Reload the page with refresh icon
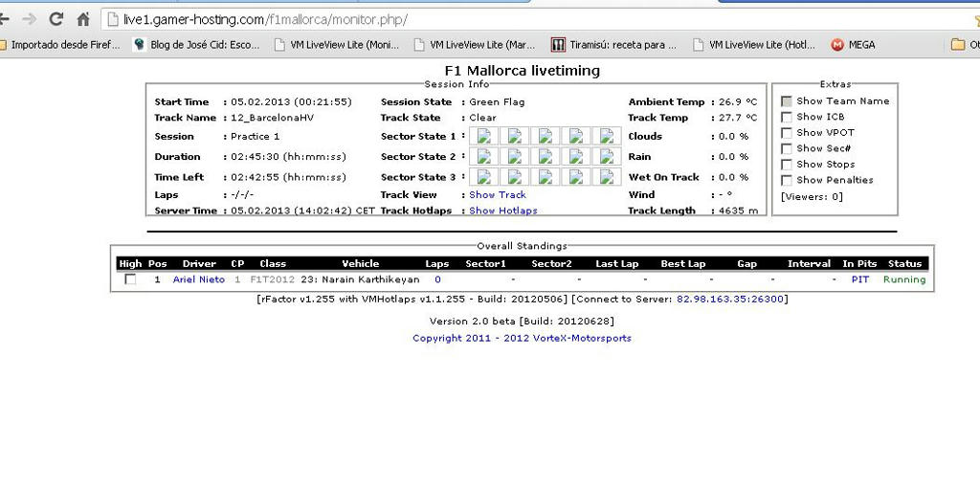The height and width of the screenshot is (490, 980). click(56, 19)
